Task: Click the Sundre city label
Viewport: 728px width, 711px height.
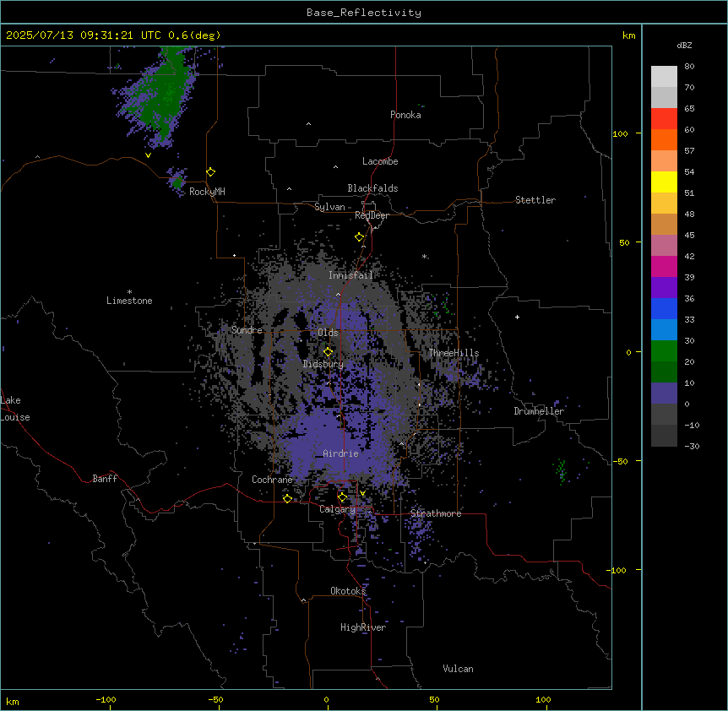Action: coord(247,330)
